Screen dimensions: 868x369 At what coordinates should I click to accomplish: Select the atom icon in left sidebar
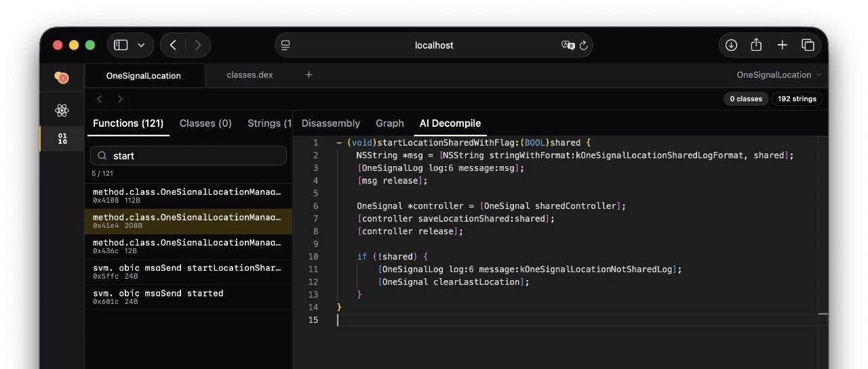[62, 110]
